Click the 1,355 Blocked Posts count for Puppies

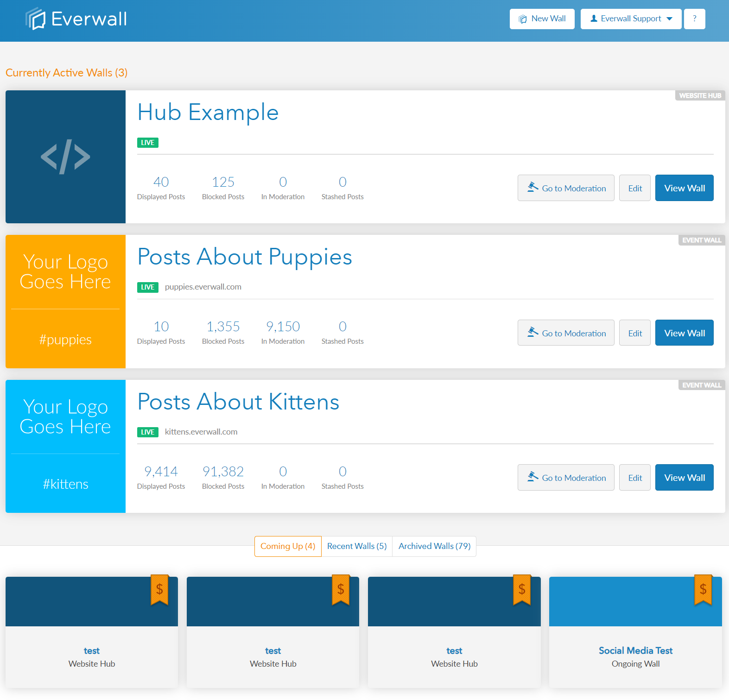(223, 327)
